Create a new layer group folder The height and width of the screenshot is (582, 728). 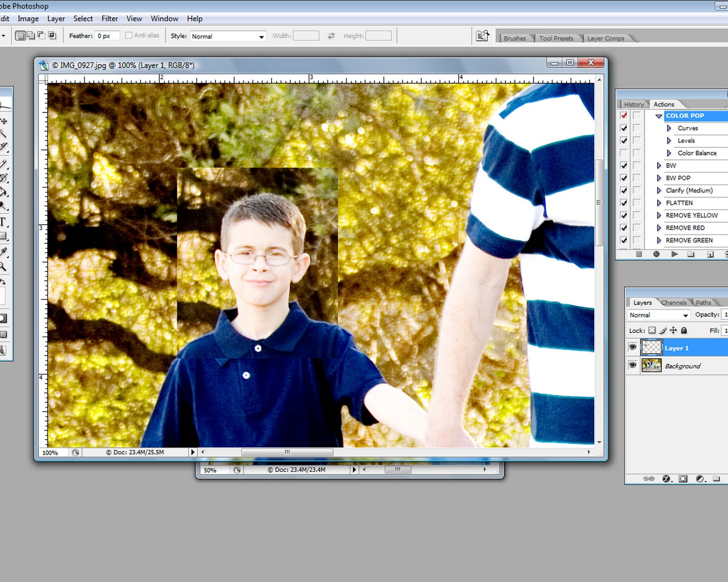717,478
